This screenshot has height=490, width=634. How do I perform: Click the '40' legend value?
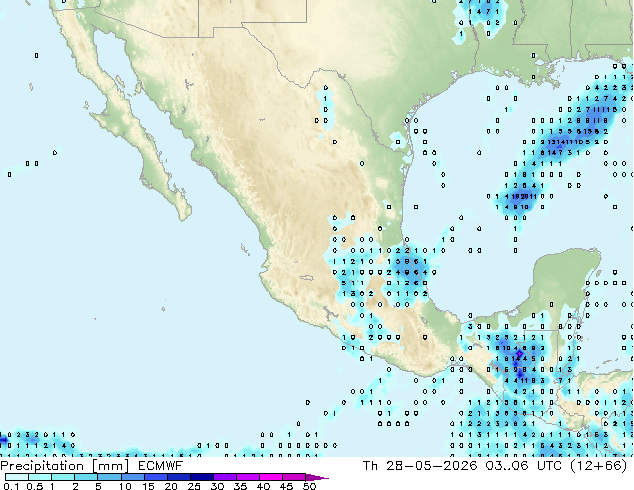point(264,486)
